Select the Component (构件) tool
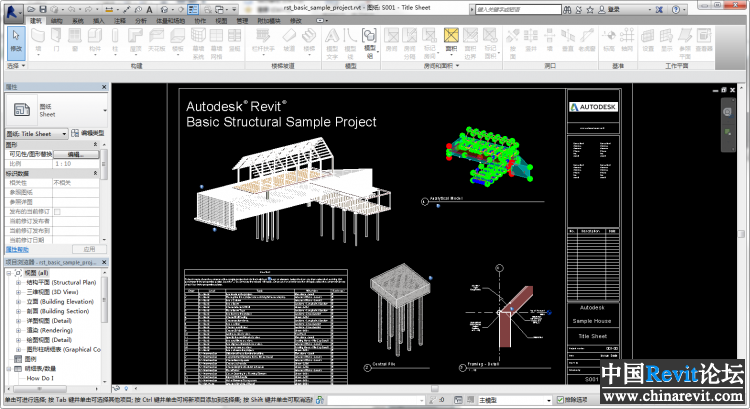This screenshot has height=409, width=750. (x=95, y=41)
